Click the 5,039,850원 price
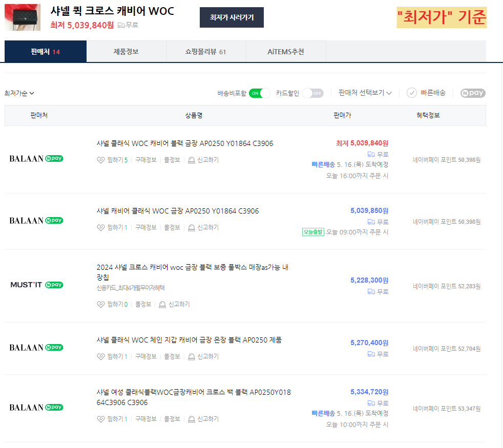The width and height of the screenshot is (503, 448). 369,211
